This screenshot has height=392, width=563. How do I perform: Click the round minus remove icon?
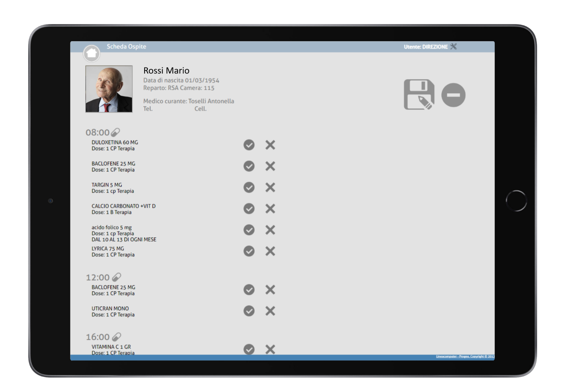[453, 95]
